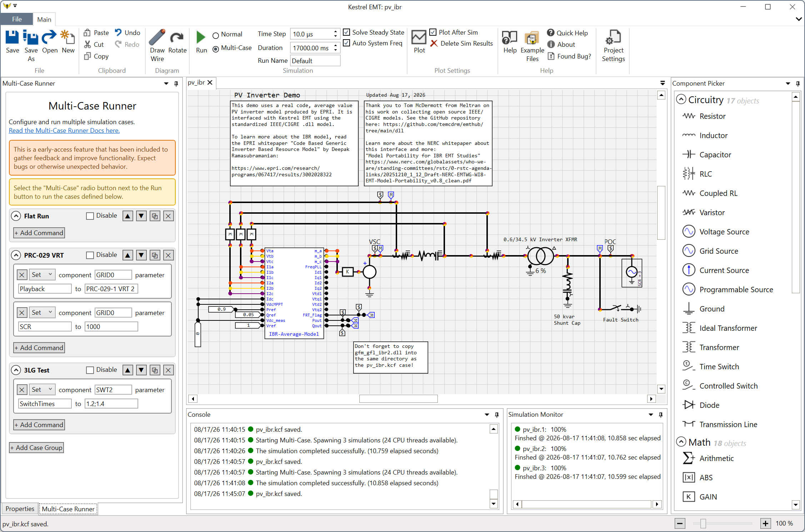Disable the PRC-029 VRT case group
Screen dimensions: 805x532
[x=90, y=255]
